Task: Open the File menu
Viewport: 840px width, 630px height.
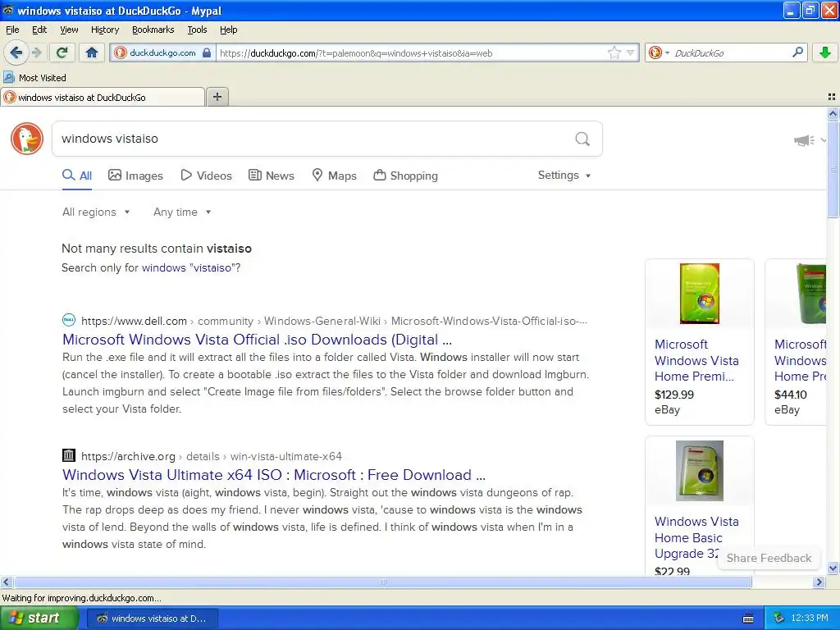Action: [x=12, y=30]
